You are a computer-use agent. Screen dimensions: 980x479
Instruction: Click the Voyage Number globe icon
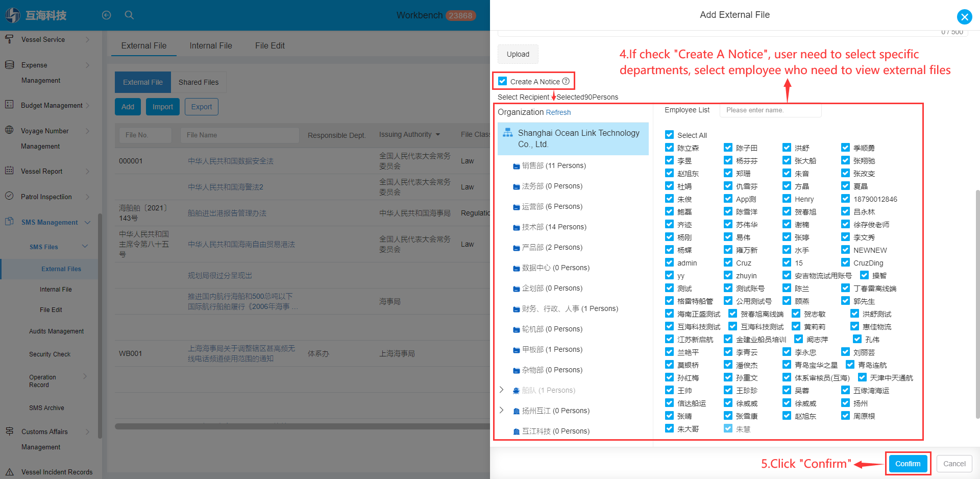tap(9, 130)
